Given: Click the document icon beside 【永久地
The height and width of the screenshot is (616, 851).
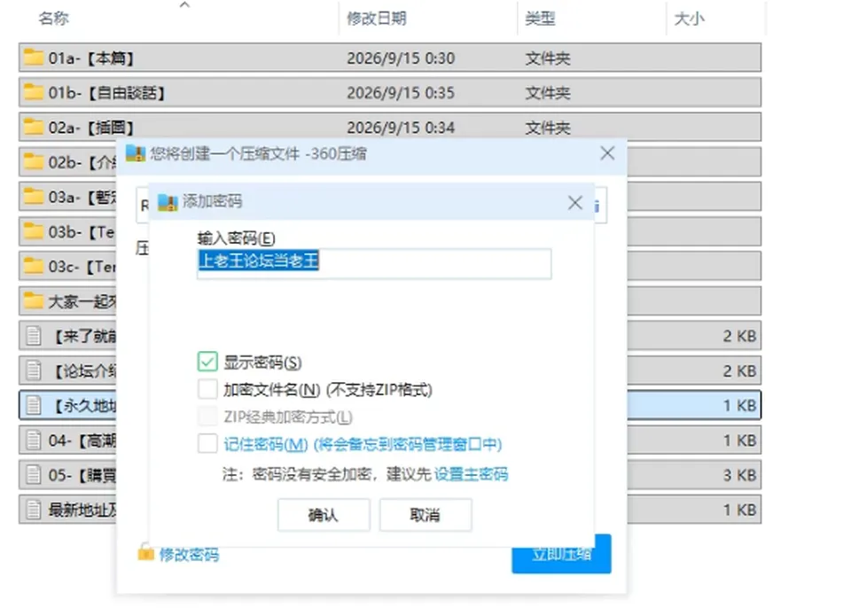Looking at the screenshot, I should click(34, 405).
